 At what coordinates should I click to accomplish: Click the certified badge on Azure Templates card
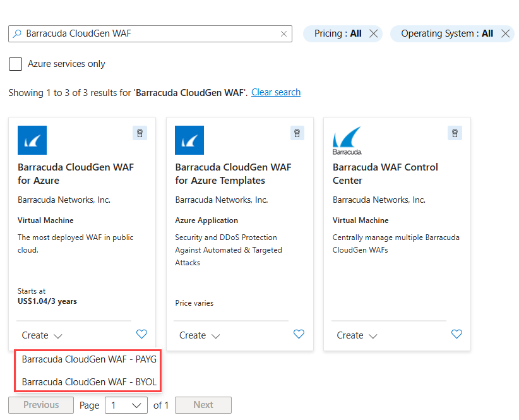pyautogui.click(x=297, y=133)
